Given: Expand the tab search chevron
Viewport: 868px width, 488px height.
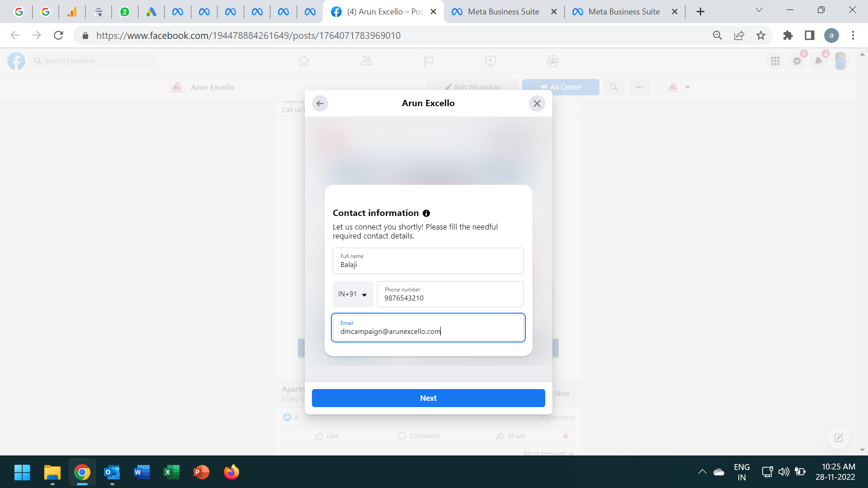Looking at the screenshot, I should tap(759, 10).
